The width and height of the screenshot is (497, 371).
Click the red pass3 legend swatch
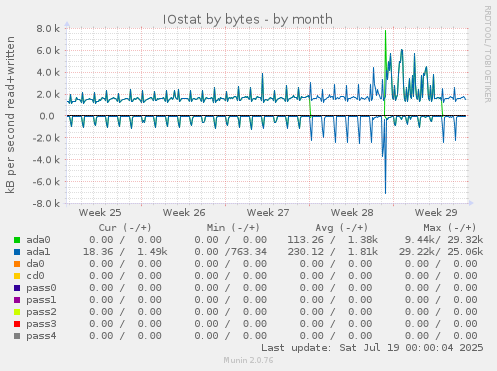click(17, 324)
